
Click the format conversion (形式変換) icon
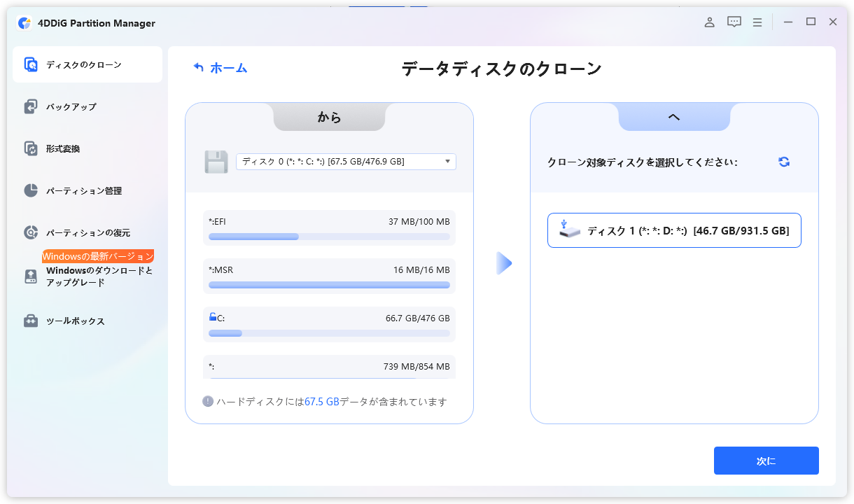point(31,149)
